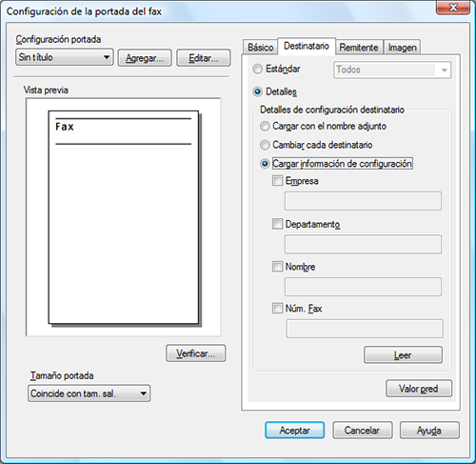Click the Leer button
Viewport: 476px width, 464px height.
[x=403, y=354]
